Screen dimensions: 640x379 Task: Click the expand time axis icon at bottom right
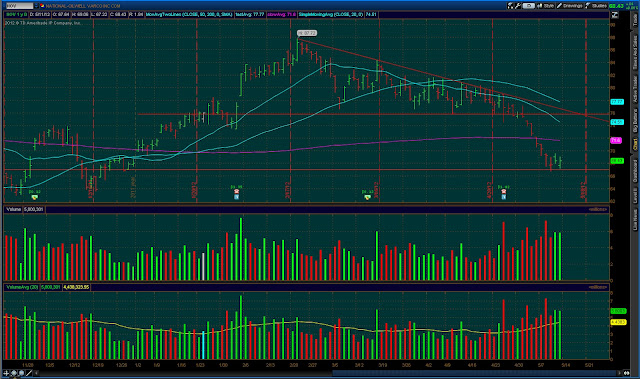627,373
